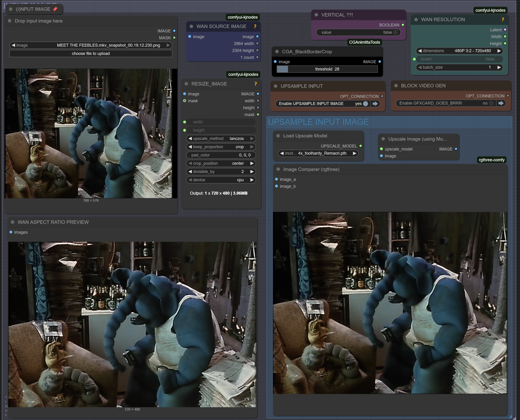Click the pad_color 0, 0, 0 field
520x420 pixels.
click(x=221, y=155)
